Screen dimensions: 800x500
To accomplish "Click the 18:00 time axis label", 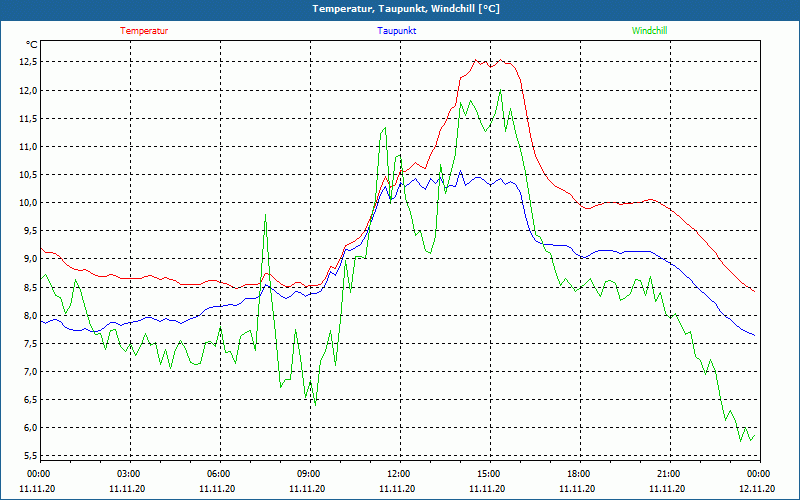I will tap(581, 474).
